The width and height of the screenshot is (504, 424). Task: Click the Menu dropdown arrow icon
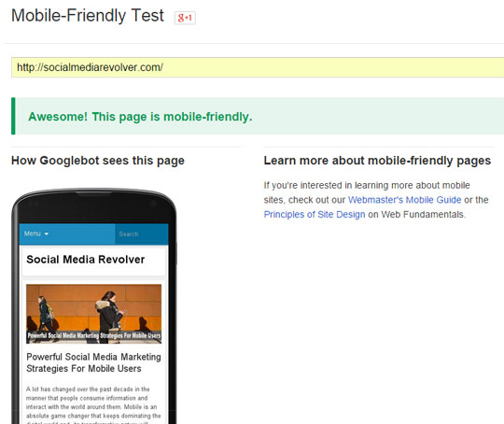coord(47,233)
